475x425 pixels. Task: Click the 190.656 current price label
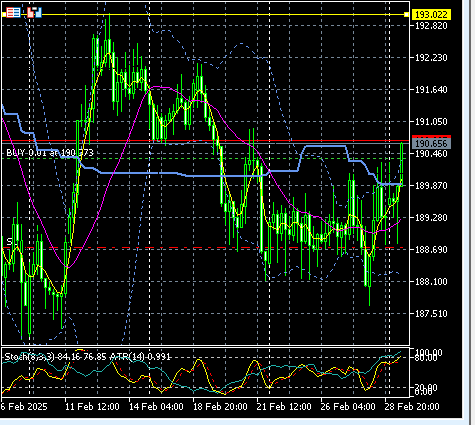tap(431, 144)
